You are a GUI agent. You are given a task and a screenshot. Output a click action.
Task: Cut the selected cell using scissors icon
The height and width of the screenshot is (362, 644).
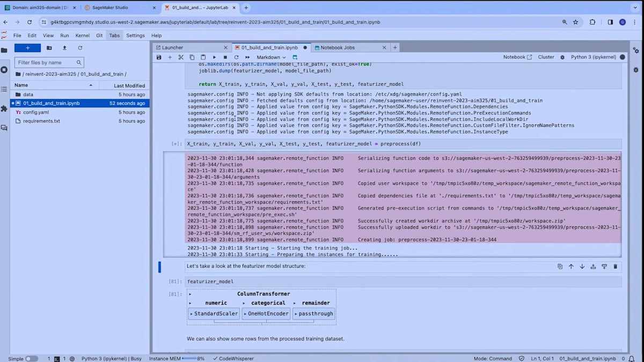[x=181, y=57]
